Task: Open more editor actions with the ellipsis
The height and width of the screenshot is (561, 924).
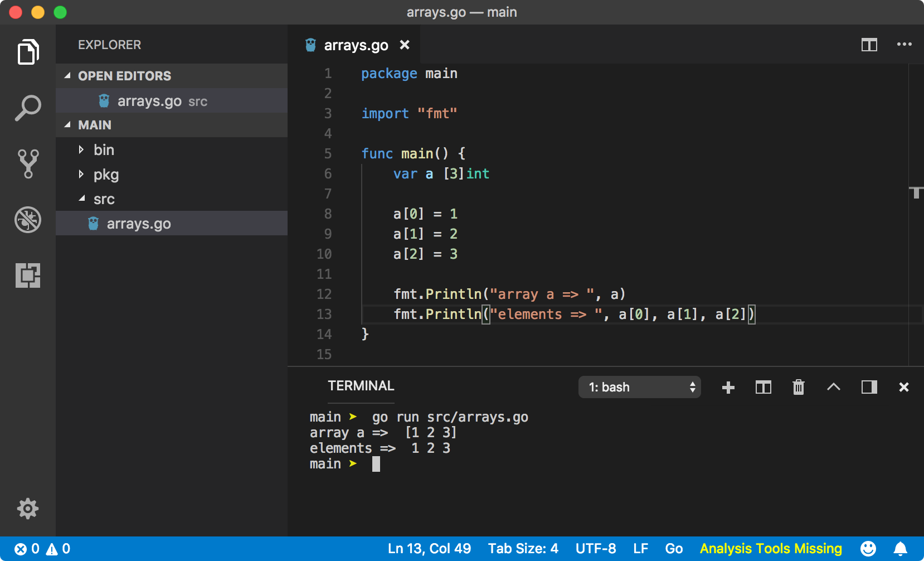Action: 904,45
